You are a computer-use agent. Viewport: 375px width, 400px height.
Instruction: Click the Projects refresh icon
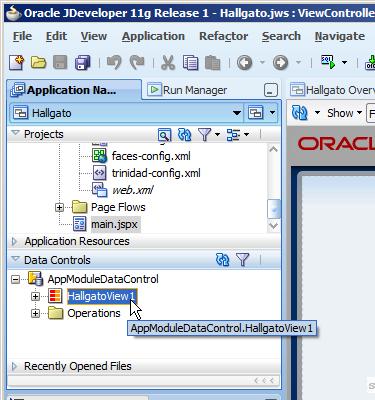coord(184,135)
